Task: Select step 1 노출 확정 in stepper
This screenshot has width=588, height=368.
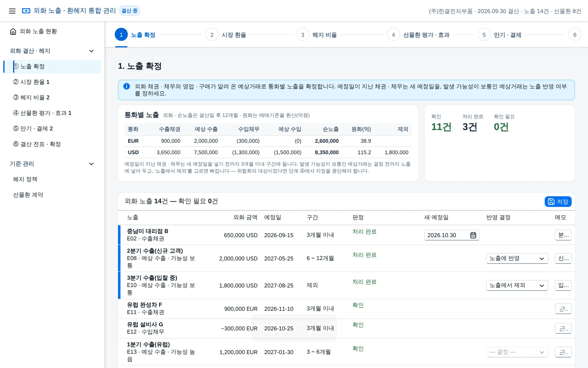Action: [135, 35]
